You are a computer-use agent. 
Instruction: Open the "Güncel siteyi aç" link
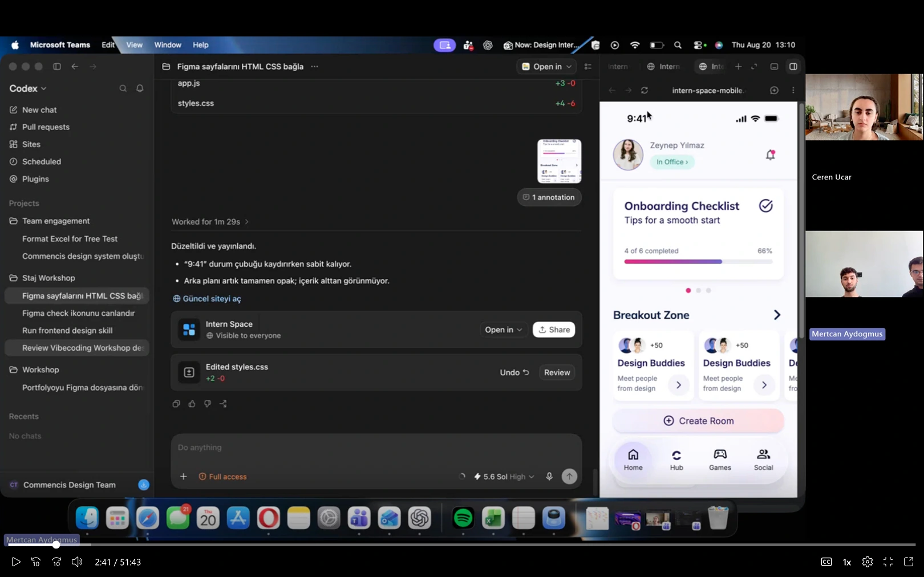coord(207,299)
